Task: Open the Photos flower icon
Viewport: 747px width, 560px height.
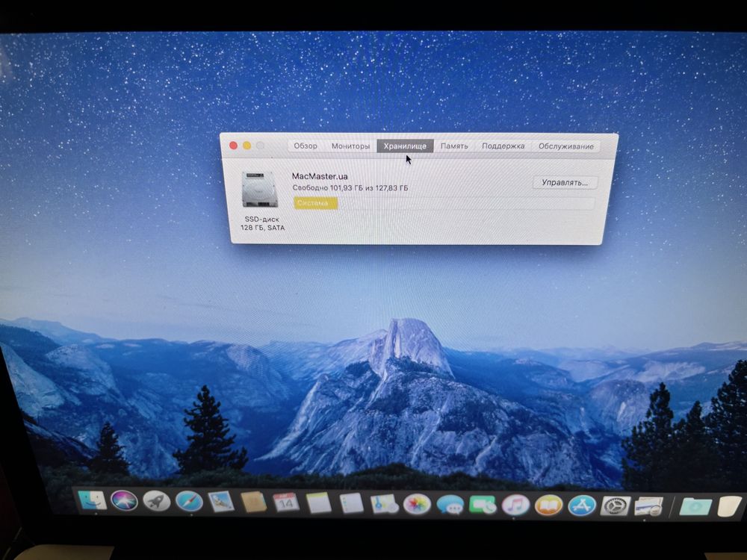Action: pos(417,505)
